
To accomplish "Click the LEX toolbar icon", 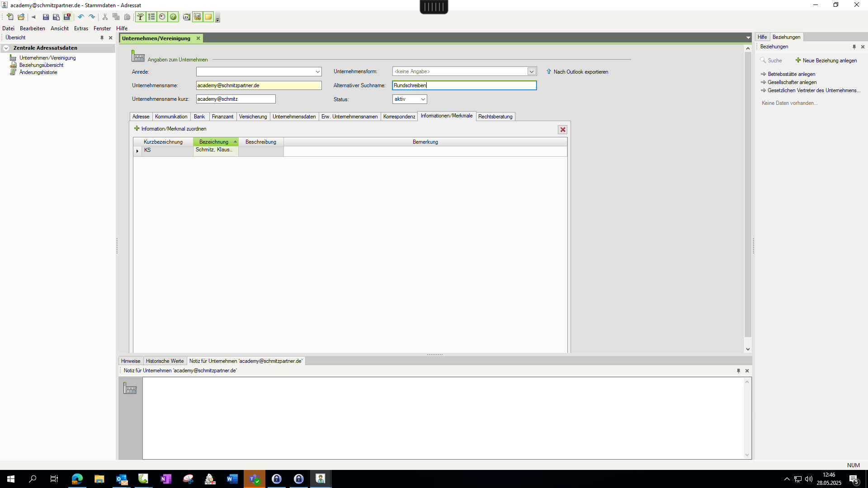I will (x=186, y=17).
